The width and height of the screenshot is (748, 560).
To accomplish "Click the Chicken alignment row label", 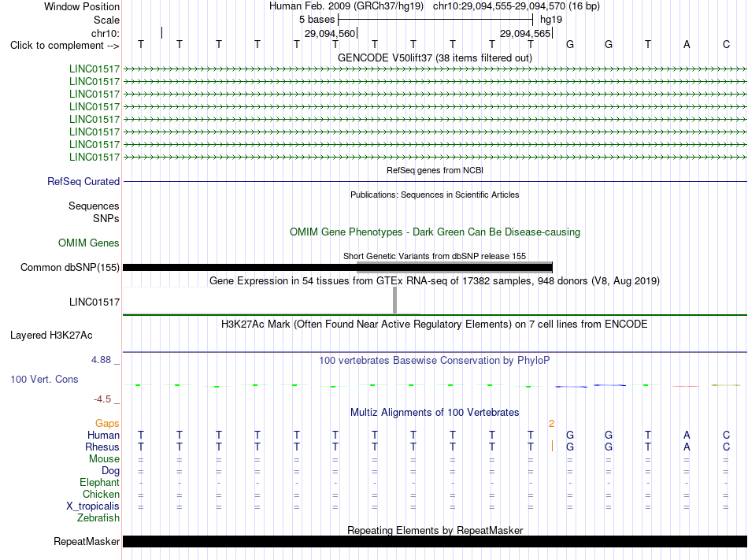I will point(101,494).
